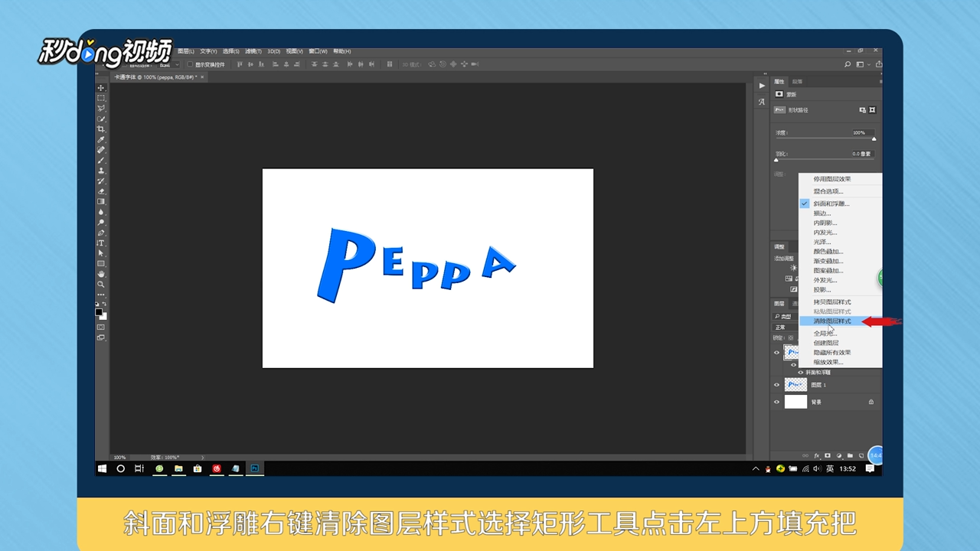Screen dimensions: 980x551
Task: Hide the 斜面和浮雕 effect eye icon
Action: (x=801, y=372)
